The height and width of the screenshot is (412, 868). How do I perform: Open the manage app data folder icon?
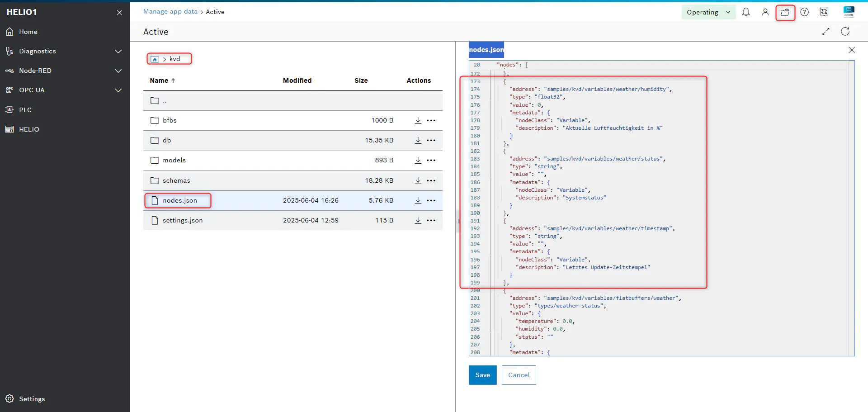[x=785, y=12]
